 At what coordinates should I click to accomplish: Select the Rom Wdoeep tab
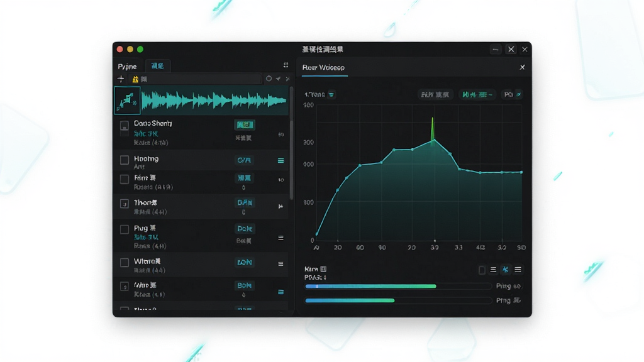tap(324, 68)
